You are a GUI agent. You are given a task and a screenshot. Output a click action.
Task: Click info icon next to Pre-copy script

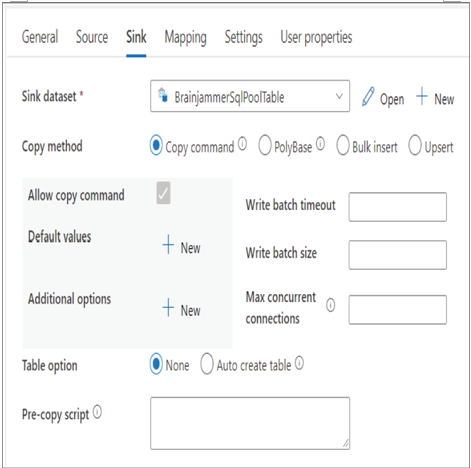click(97, 412)
